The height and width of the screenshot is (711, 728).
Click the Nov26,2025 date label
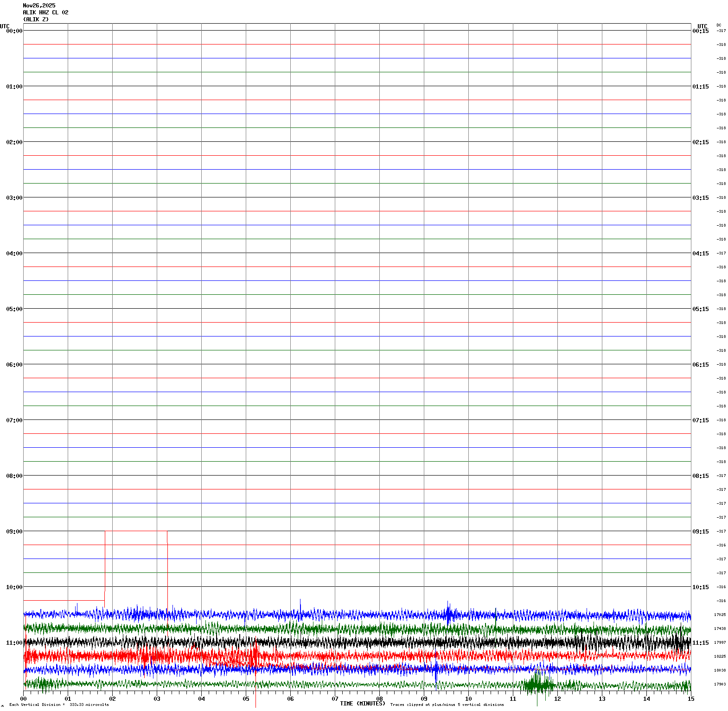(39, 6)
